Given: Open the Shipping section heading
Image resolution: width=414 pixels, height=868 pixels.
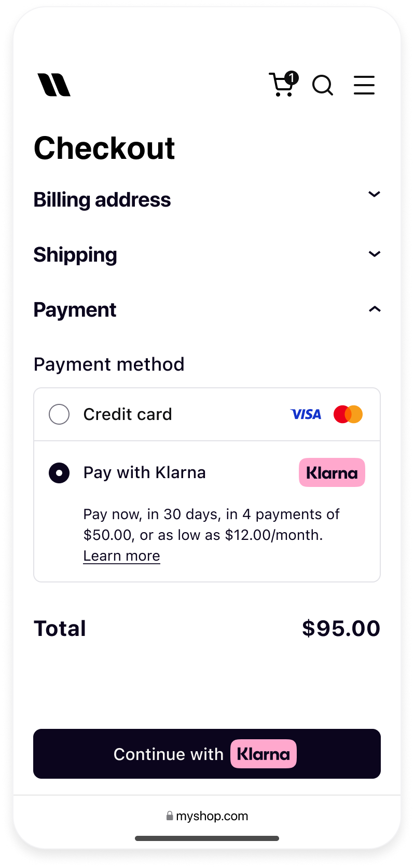Looking at the screenshot, I should [x=75, y=255].
